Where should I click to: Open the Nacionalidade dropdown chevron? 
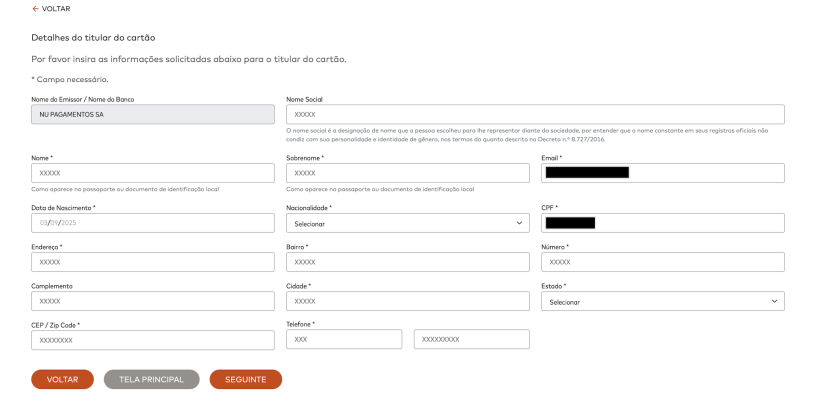pyautogui.click(x=519, y=223)
